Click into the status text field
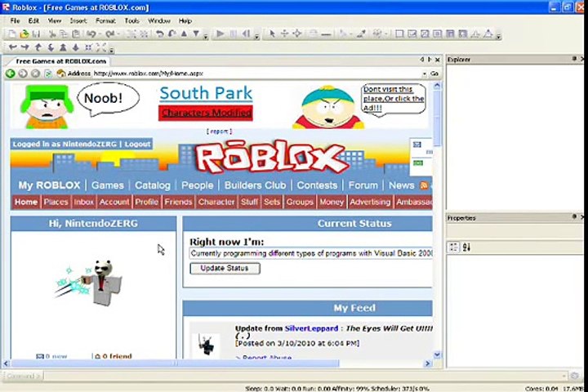 click(311, 254)
